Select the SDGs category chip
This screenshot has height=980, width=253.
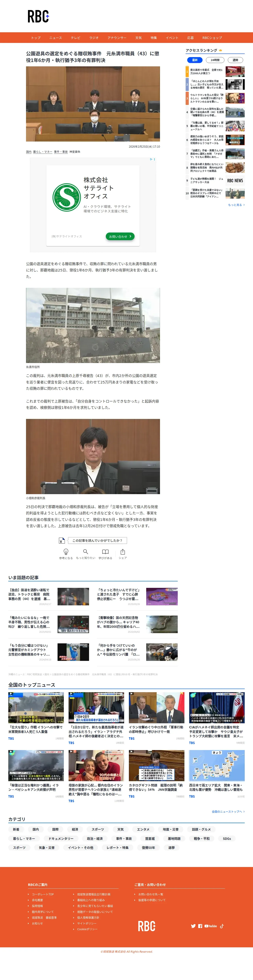[x=227, y=838]
